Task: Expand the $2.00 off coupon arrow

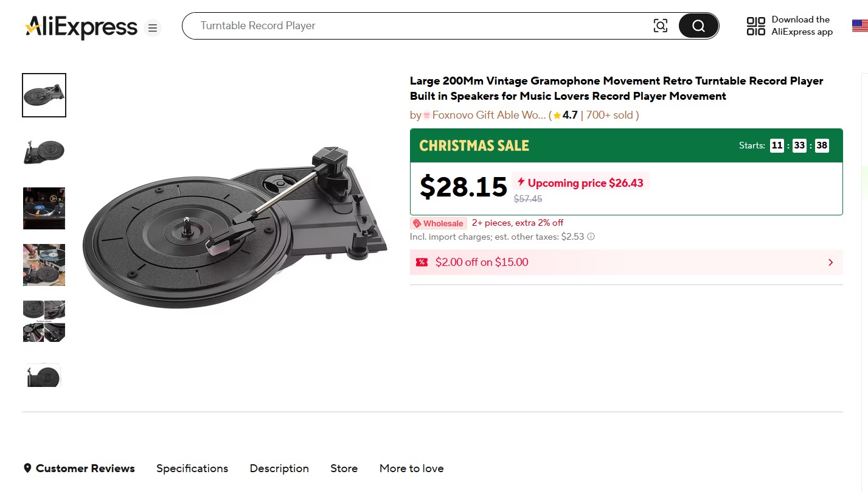Action: point(830,262)
